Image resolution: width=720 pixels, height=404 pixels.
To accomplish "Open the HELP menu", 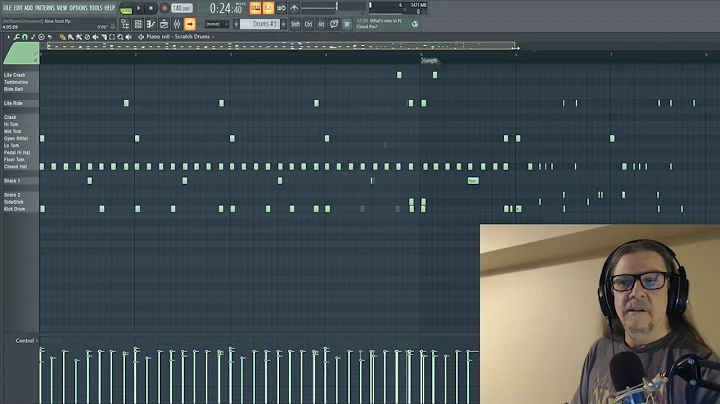I will point(110,8).
